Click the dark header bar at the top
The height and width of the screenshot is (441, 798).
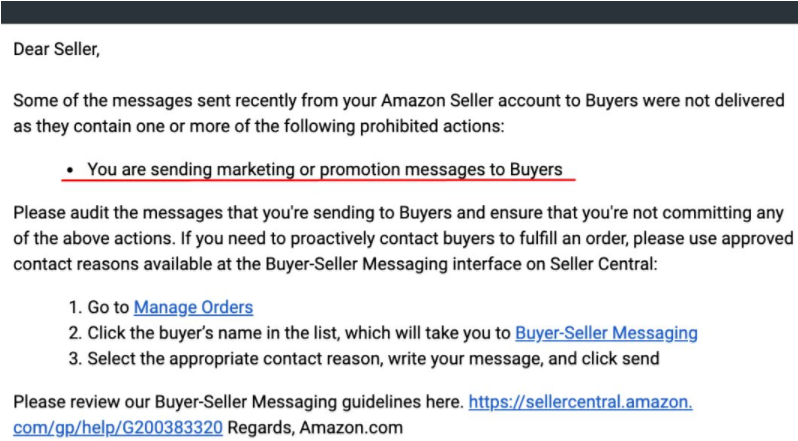399,11
